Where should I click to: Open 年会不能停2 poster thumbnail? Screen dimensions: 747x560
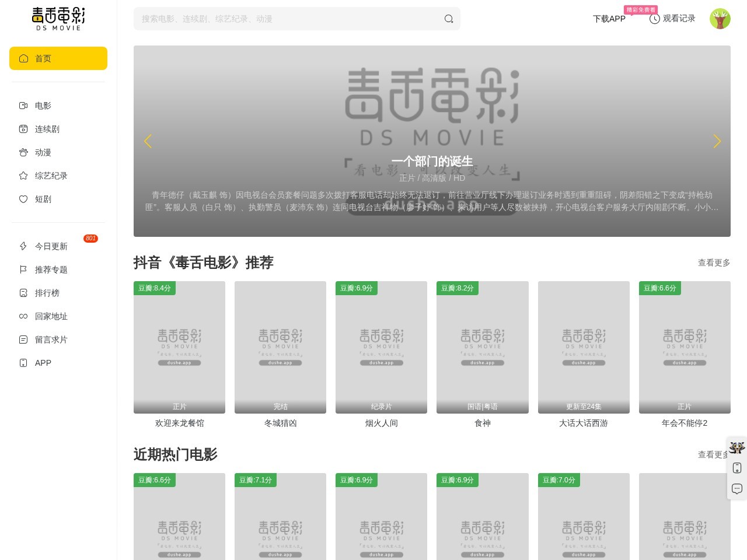685,347
